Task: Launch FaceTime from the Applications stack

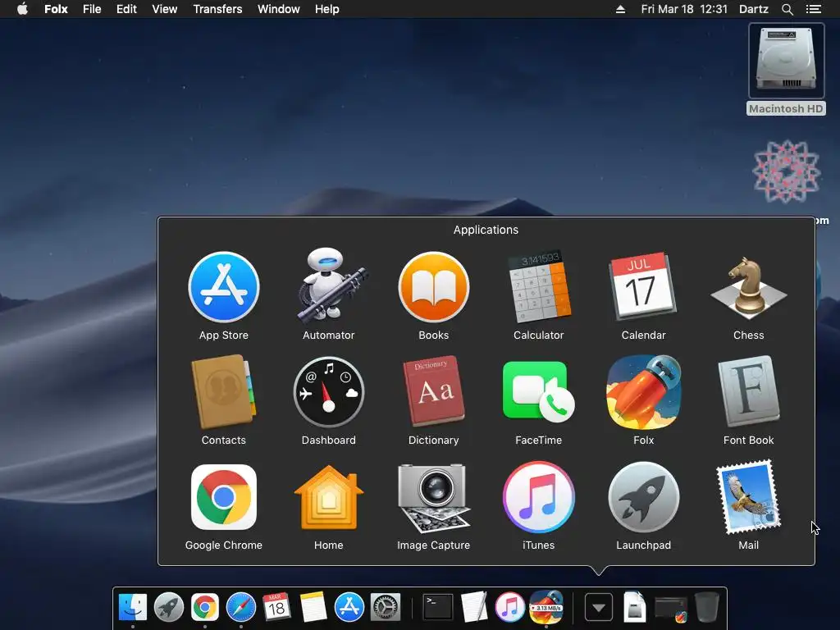Action: point(539,392)
